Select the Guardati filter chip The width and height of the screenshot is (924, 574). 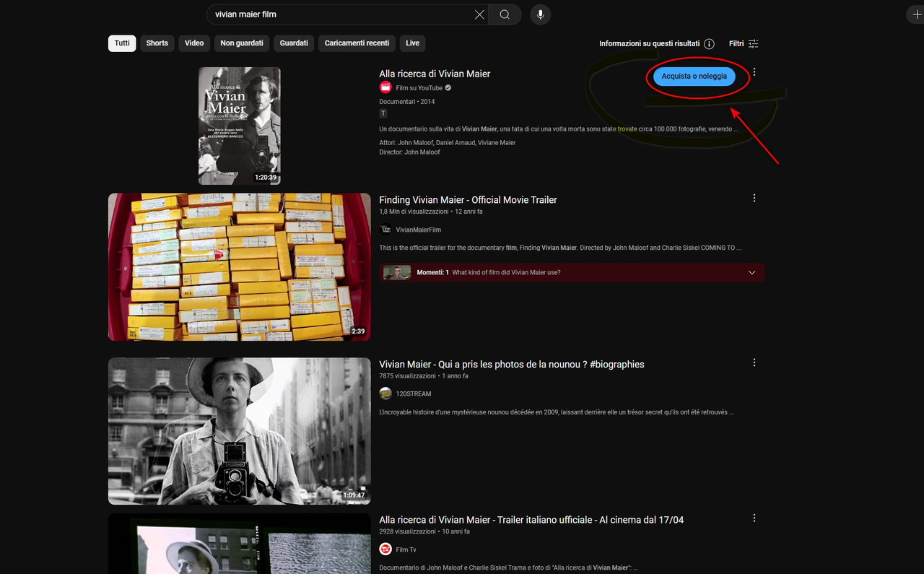tap(294, 43)
